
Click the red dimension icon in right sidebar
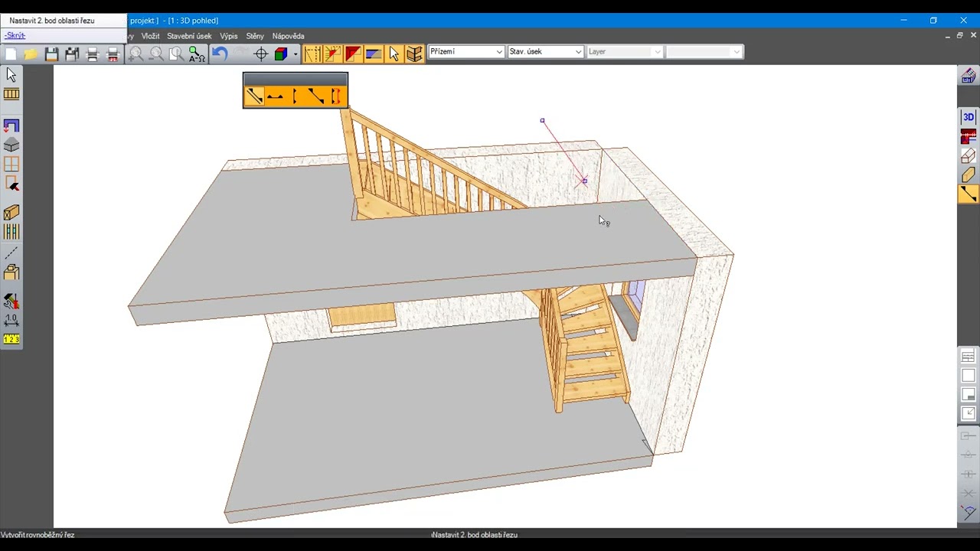(x=969, y=137)
